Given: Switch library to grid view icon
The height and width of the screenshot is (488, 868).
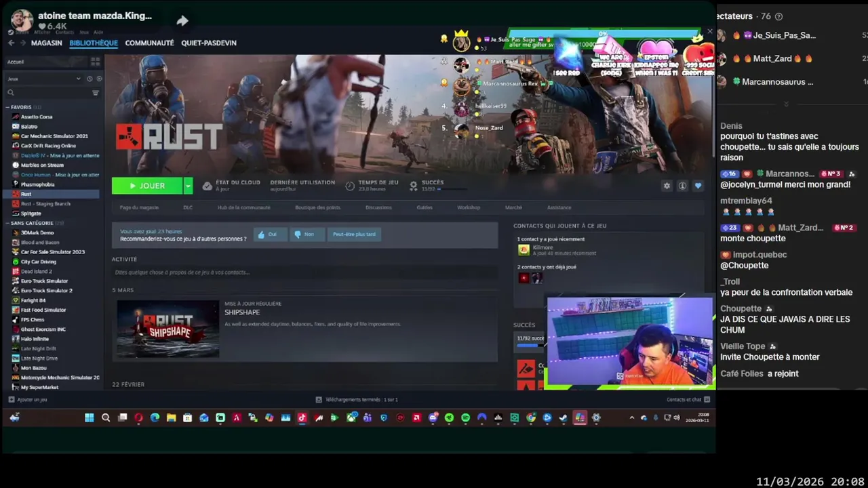Looking at the screenshot, I should pos(96,62).
